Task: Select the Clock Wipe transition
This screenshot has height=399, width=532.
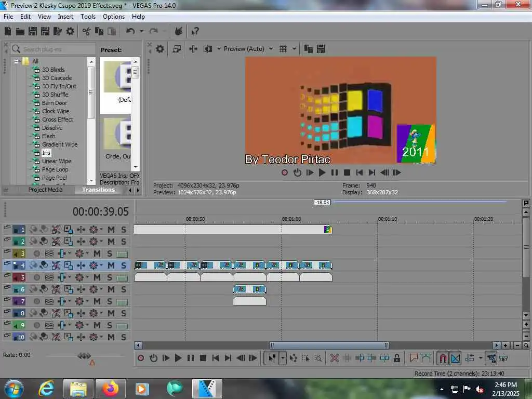Action: (56, 111)
